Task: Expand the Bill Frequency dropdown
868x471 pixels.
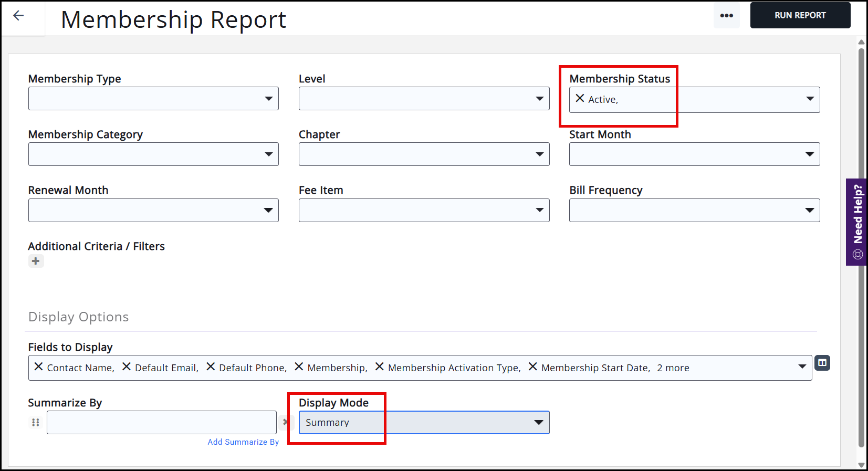Action: (x=810, y=211)
